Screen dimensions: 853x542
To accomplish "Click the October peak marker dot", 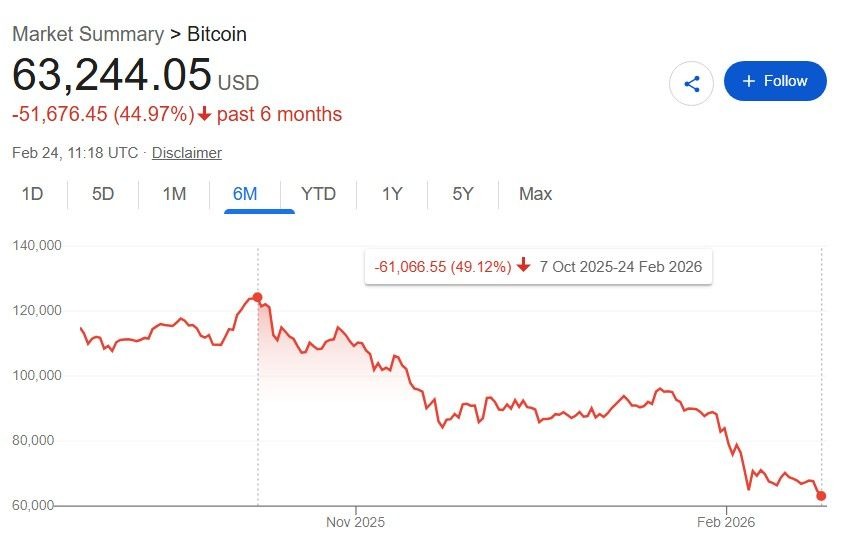I will (x=258, y=297).
